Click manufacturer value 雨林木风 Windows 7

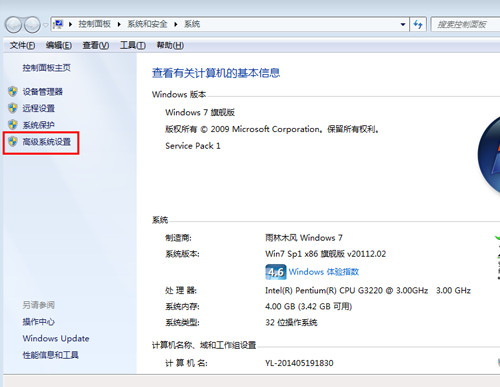304,238
